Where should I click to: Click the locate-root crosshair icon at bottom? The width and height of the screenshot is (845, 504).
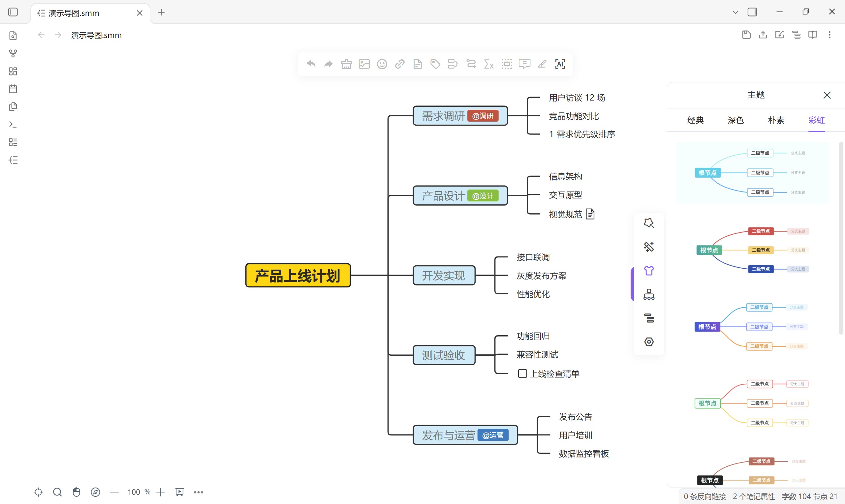click(38, 492)
